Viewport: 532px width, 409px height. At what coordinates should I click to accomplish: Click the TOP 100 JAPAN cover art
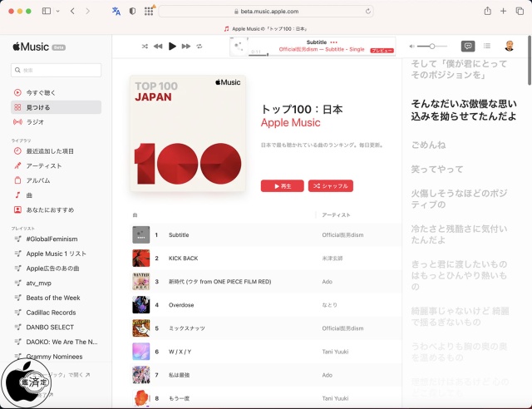point(188,133)
